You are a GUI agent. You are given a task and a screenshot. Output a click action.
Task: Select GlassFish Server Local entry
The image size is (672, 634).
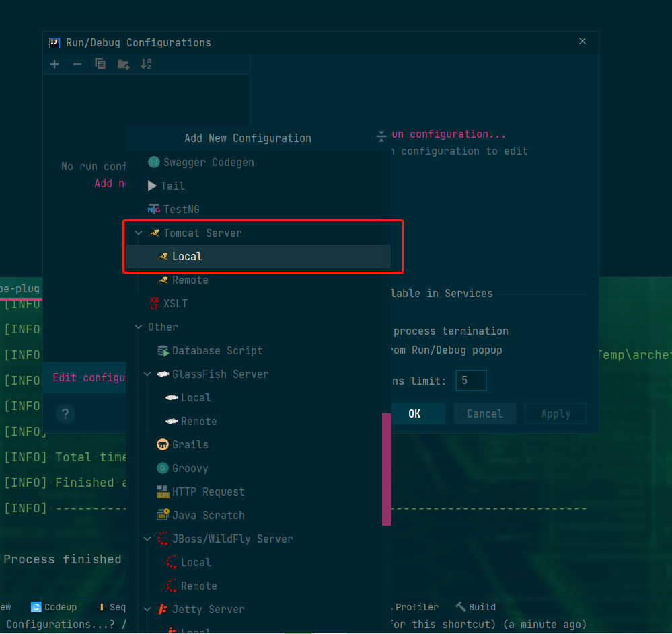coord(258,397)
